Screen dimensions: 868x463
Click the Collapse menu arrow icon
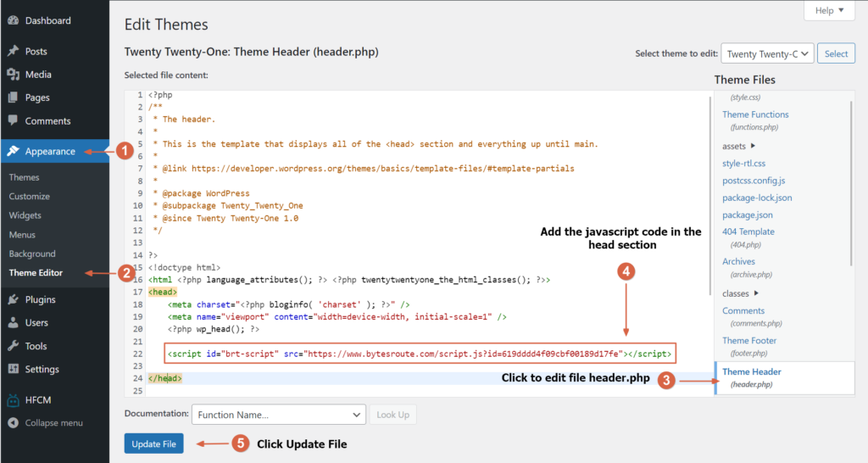click(14, 422)
